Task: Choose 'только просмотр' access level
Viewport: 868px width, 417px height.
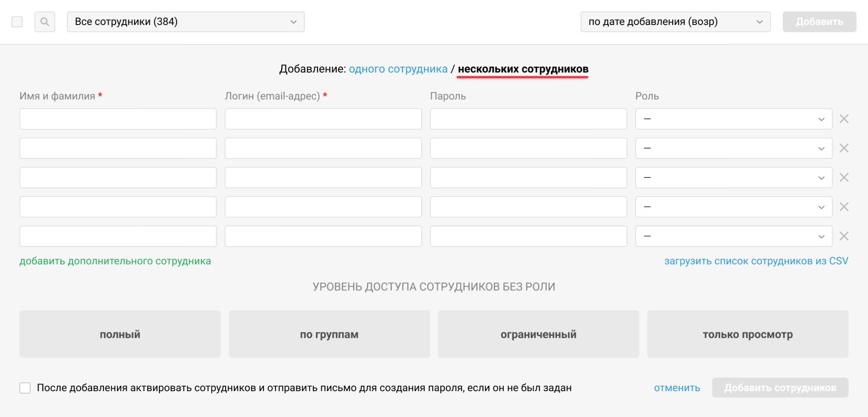Action: (747, 334)
